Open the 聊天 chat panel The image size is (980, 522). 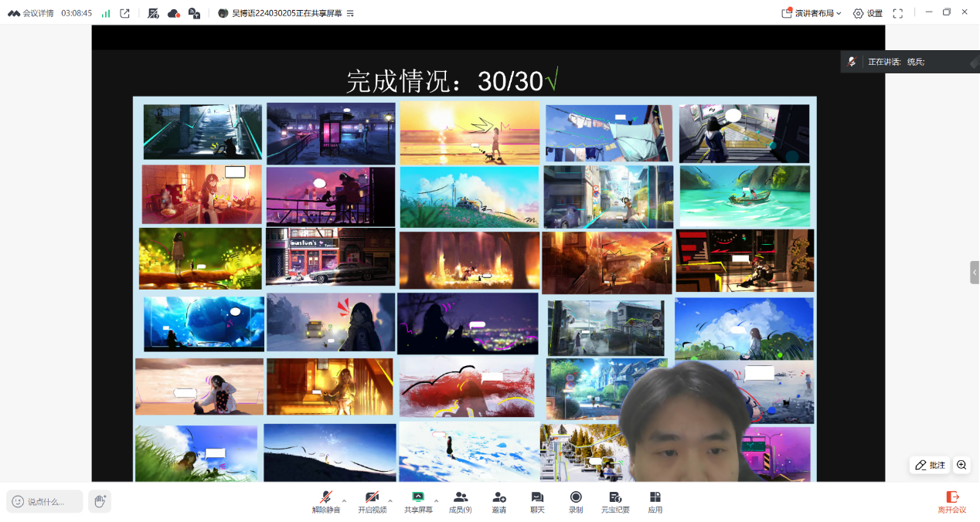click(x=537, y=501)
